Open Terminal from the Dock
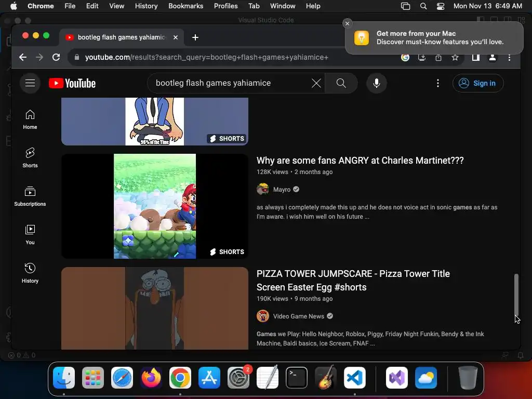The width and height of the screenshot is (532, 399). tap(297, 378)
